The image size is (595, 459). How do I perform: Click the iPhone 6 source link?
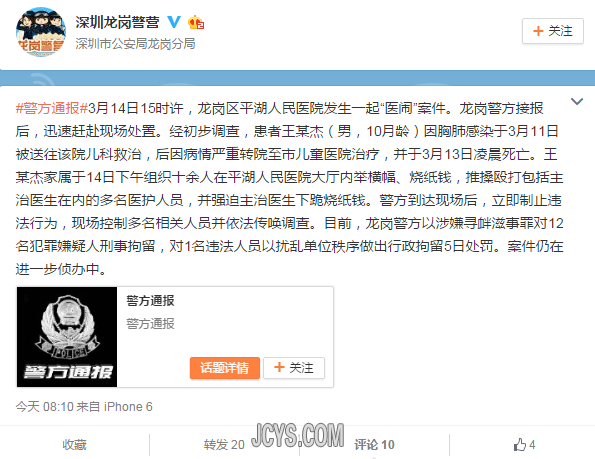pyautogui.click(x=128, y=407)
